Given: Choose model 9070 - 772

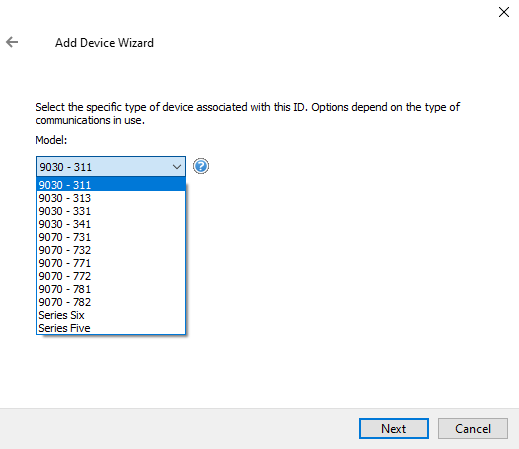Looking at the screenshot, I should [x=111, y=276].
